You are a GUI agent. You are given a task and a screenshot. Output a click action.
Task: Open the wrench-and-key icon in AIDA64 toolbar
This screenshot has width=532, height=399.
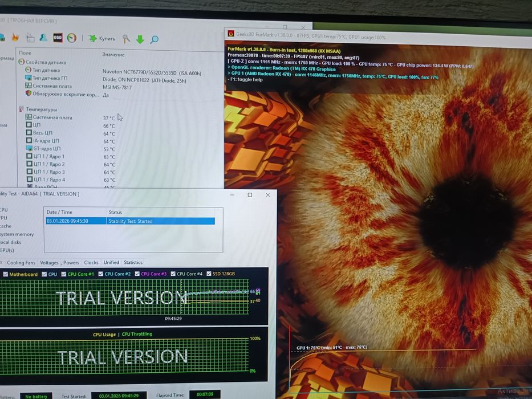(126, 39)
